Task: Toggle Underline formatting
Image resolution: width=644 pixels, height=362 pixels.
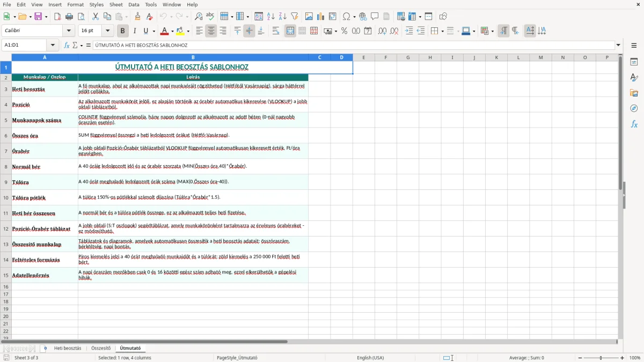Action: click(146, 31)
